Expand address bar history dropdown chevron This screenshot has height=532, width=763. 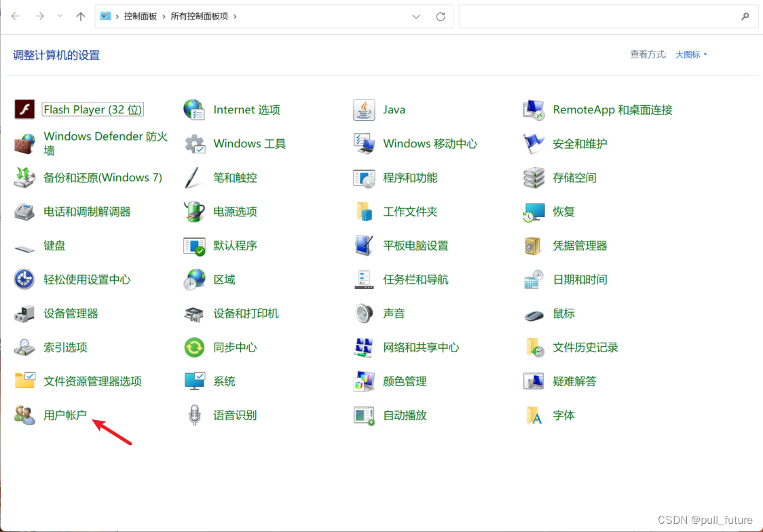tap(416, 16)
